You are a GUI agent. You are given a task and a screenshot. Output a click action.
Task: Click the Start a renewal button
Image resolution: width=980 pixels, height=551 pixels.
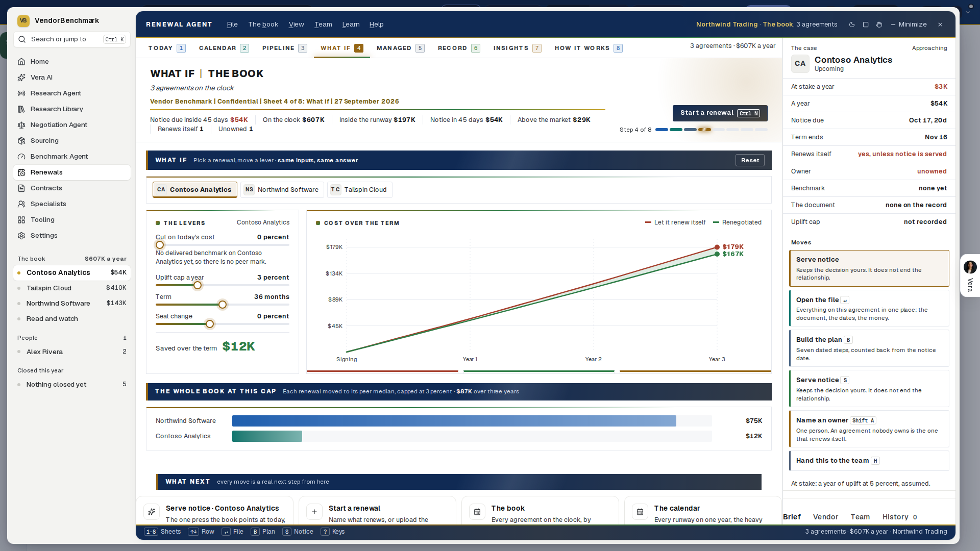[x=720, y=113]
